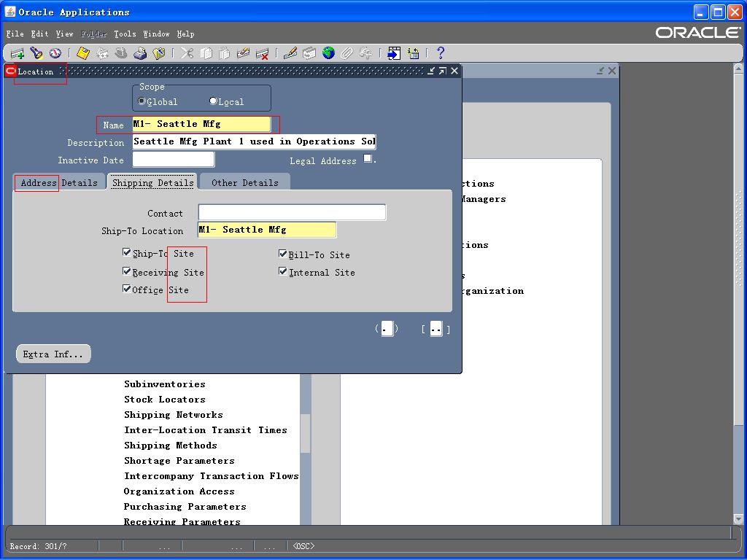
Task: Click the New record toolbar icon
Action: tap(18, 53)
